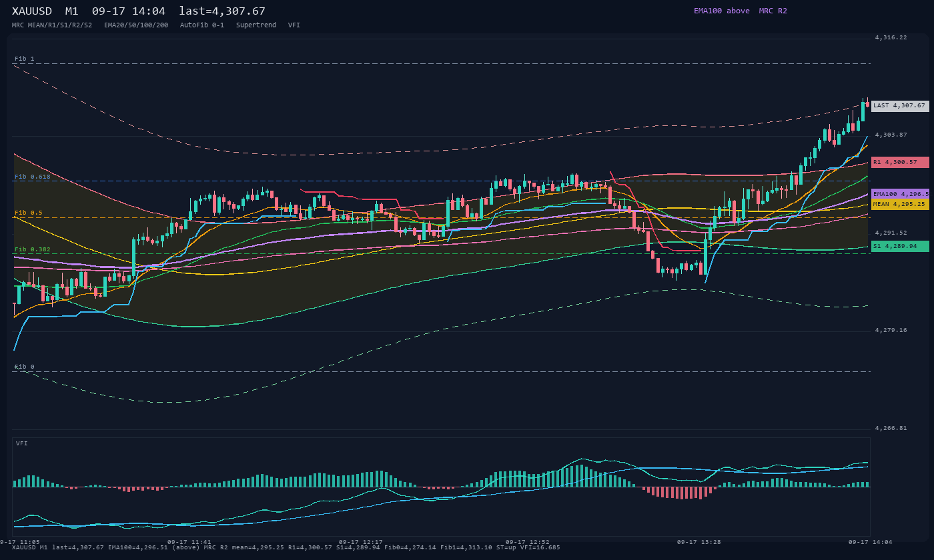Click the LAST 4,307.67 price tag
The image size is (934, 560).
point(900,106)
